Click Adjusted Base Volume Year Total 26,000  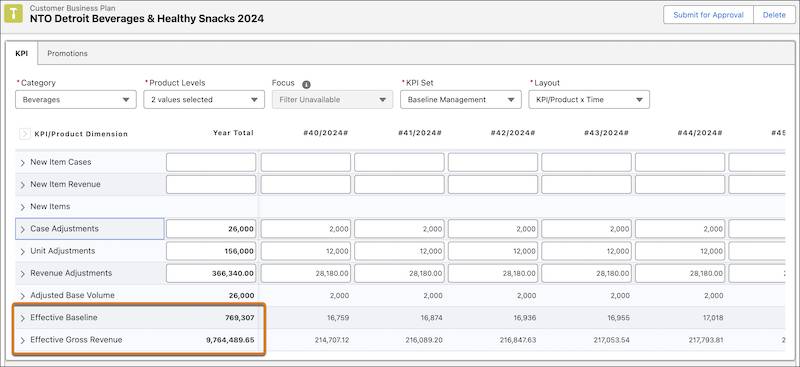pyautogui.click(x=242, y=296)
